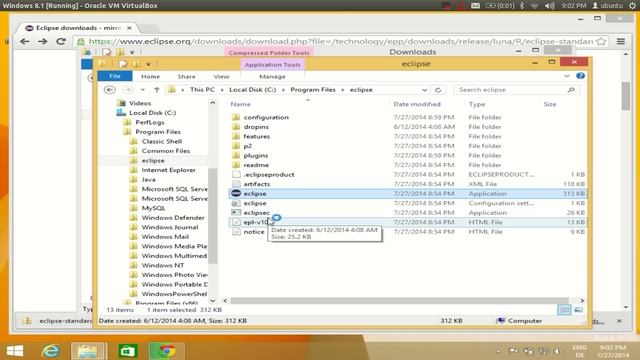This screenshot has height=360, width=640.
Task: Select Videos in the navigation tree
Action: pos(140,103)
